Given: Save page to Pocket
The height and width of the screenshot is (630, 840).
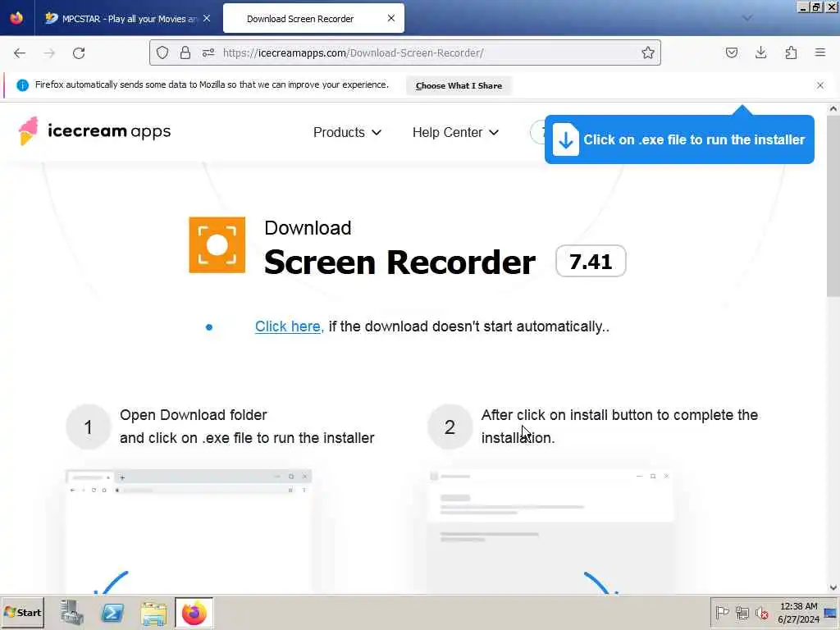Looking at the screenshot, I should pos(731,52).
